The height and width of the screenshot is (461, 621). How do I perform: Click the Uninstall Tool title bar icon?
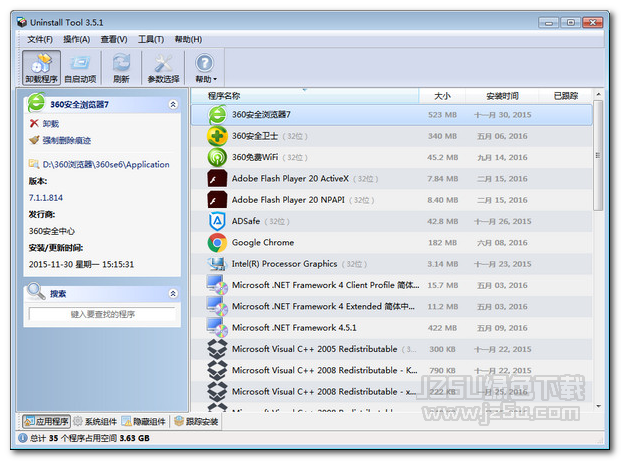(22, 22)
